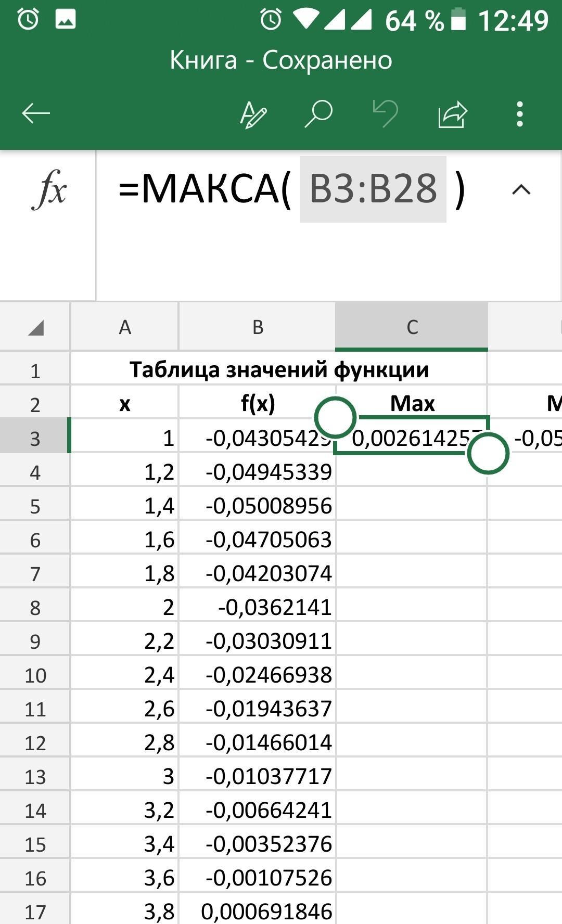This screenshot has width=562, height=924.
Task: Select row 10 header
Action: click(35, 675)
